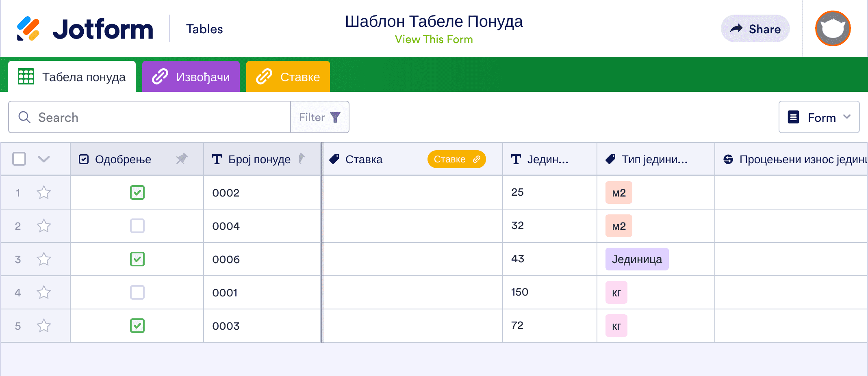Click the Share button
The height and width of the screenshot is (376, 868).
tap(755, 28)
